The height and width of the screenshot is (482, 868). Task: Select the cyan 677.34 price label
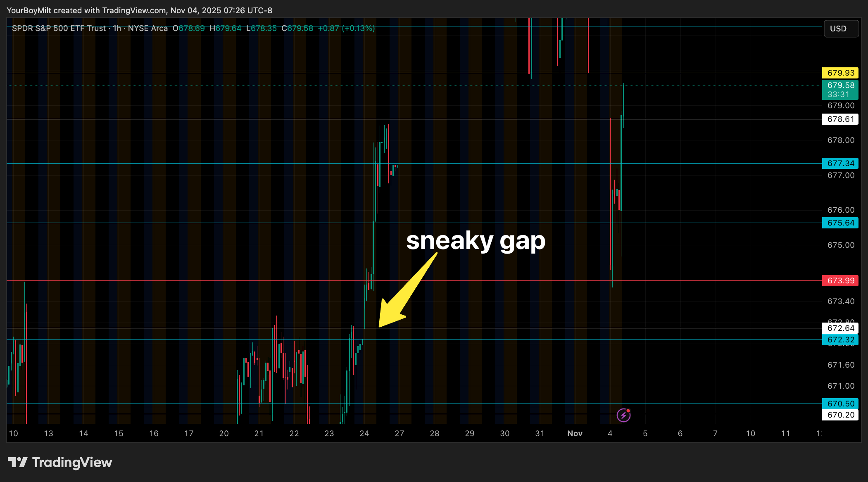[x=840, y=163]
